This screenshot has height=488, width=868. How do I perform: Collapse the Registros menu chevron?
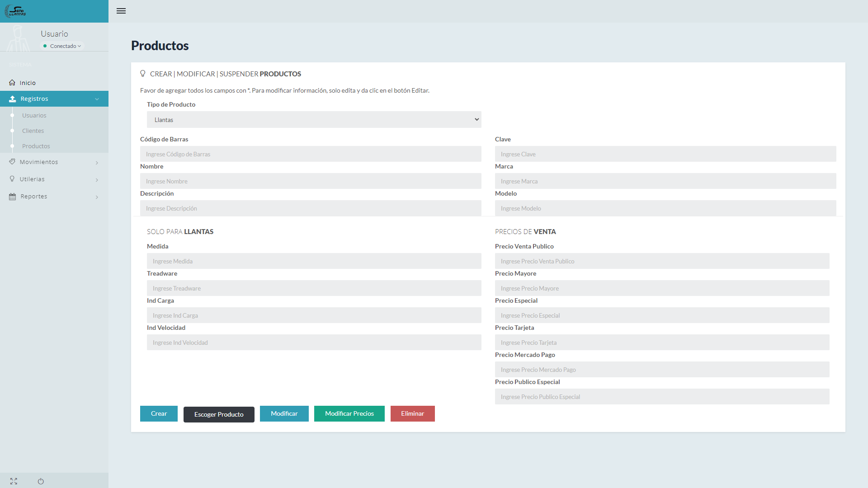point(97,99)
